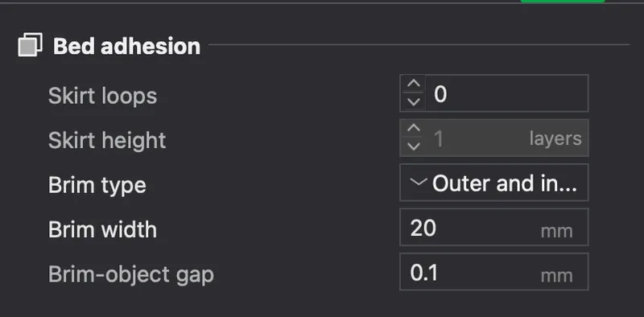Increase Skirt height with up arrow
The image size is (644, 317).
[x=413, y=129]
